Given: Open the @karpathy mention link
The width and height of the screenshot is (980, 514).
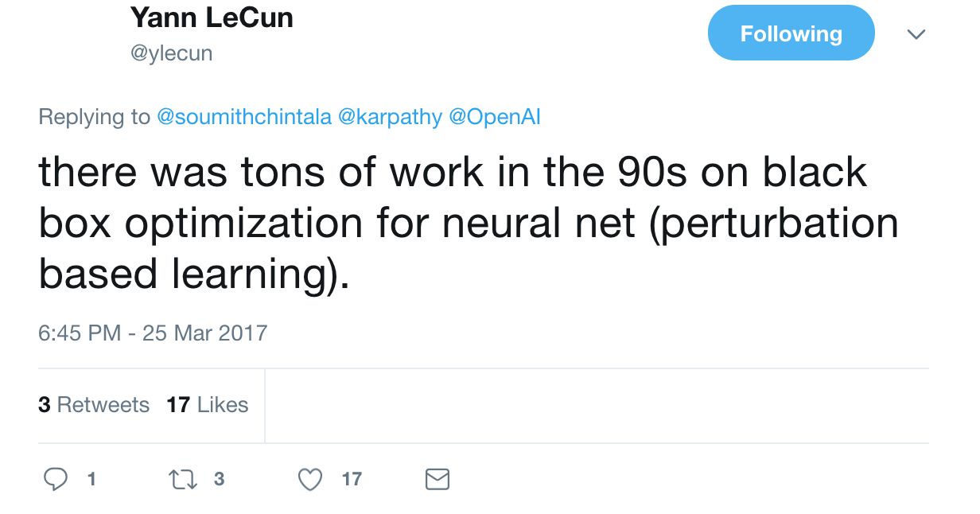Looking at the screenshot, I should [390, 117].
